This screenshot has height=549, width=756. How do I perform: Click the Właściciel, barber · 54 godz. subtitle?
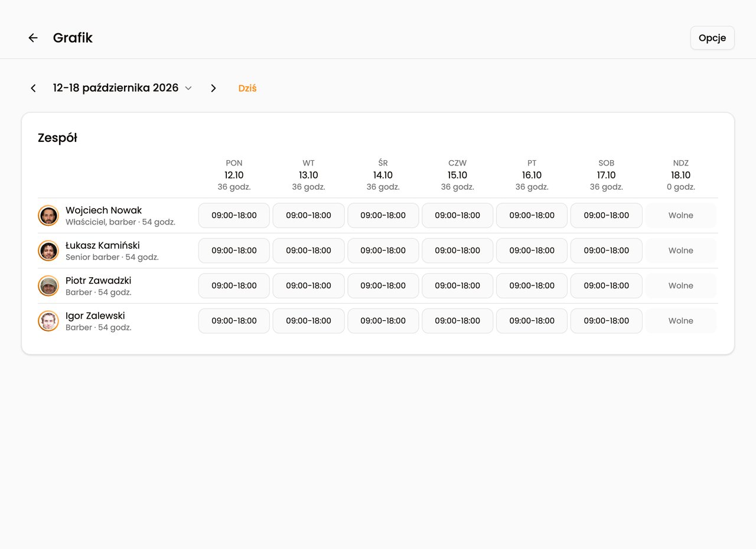tap(120, 223)
